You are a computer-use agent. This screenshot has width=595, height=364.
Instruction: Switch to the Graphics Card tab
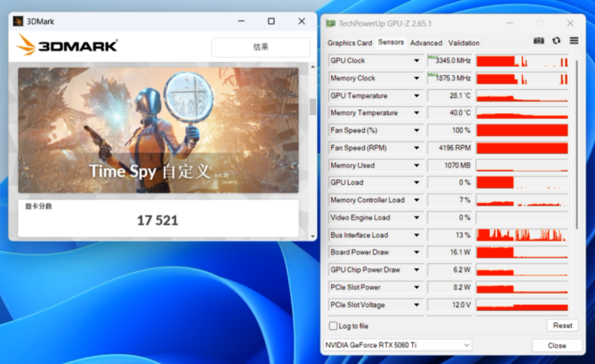click(x=350, y=43)
